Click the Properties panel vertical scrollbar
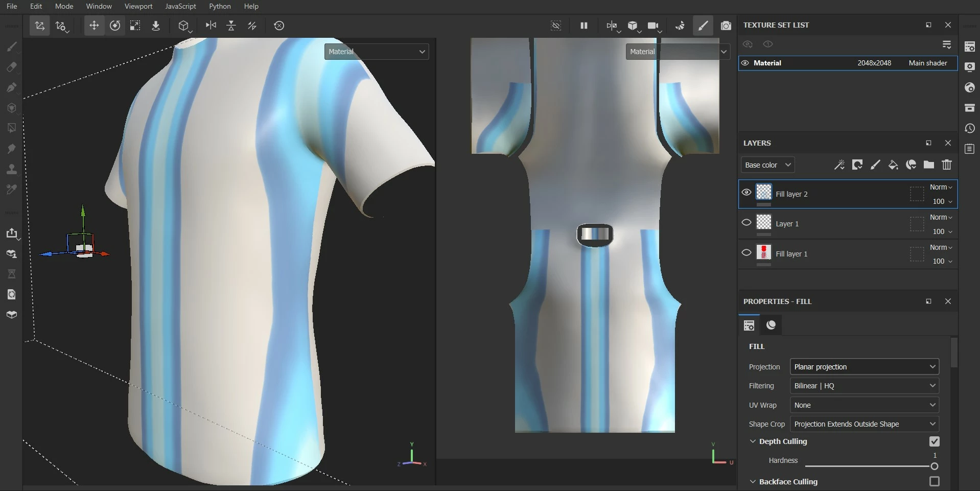 click(953, 352)
